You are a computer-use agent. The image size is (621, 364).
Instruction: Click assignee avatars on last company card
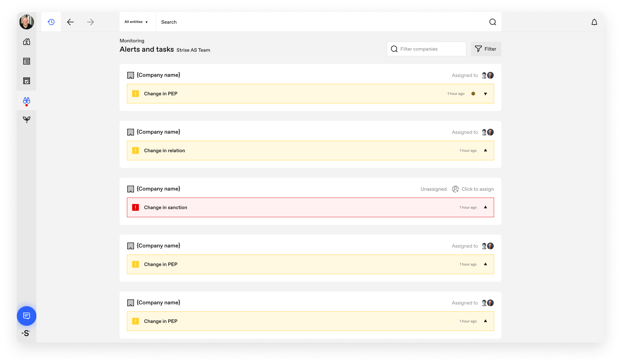click(488, 303)
